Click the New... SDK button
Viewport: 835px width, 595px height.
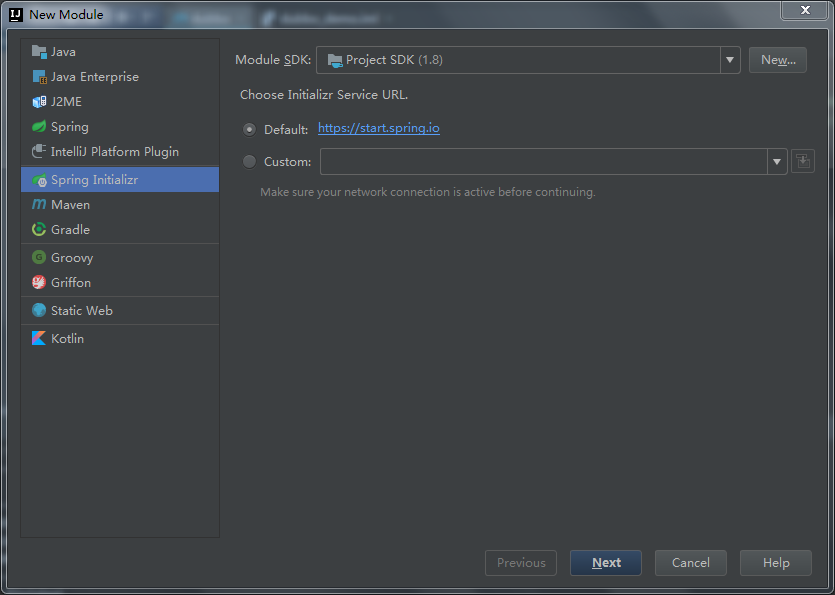[x=777, y=60]
